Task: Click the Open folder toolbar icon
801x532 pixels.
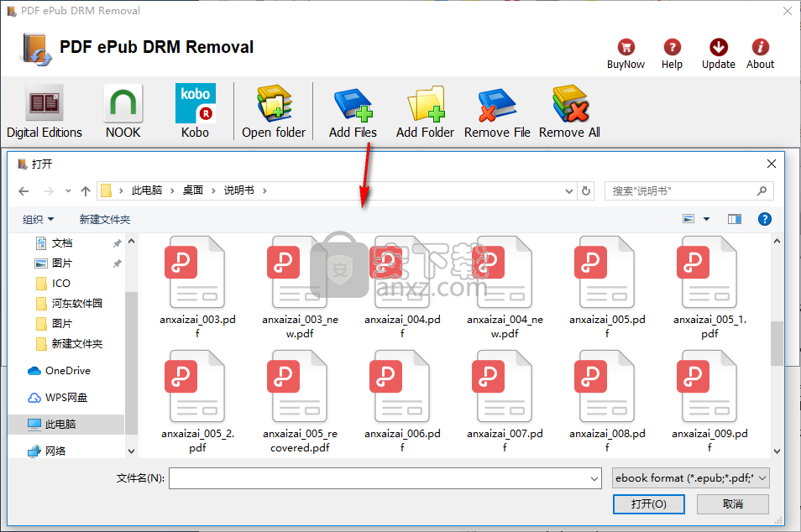Action: click(x=274, y=112)
